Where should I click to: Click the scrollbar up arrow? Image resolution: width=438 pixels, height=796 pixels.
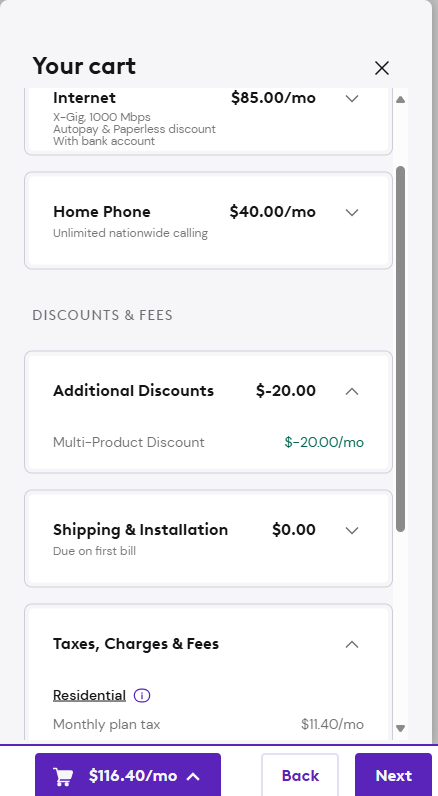(x=400, y=100)
